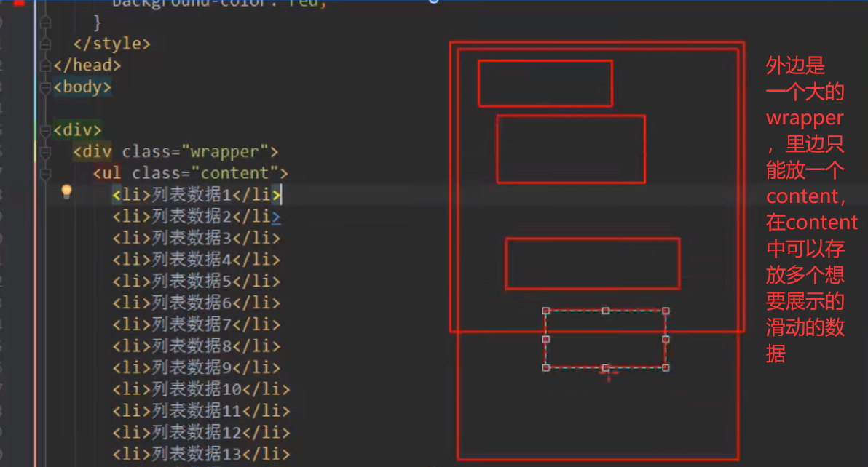Click the line <li>列表数据2</li>
The image size is (868, 467).
[x=197, y=216]
